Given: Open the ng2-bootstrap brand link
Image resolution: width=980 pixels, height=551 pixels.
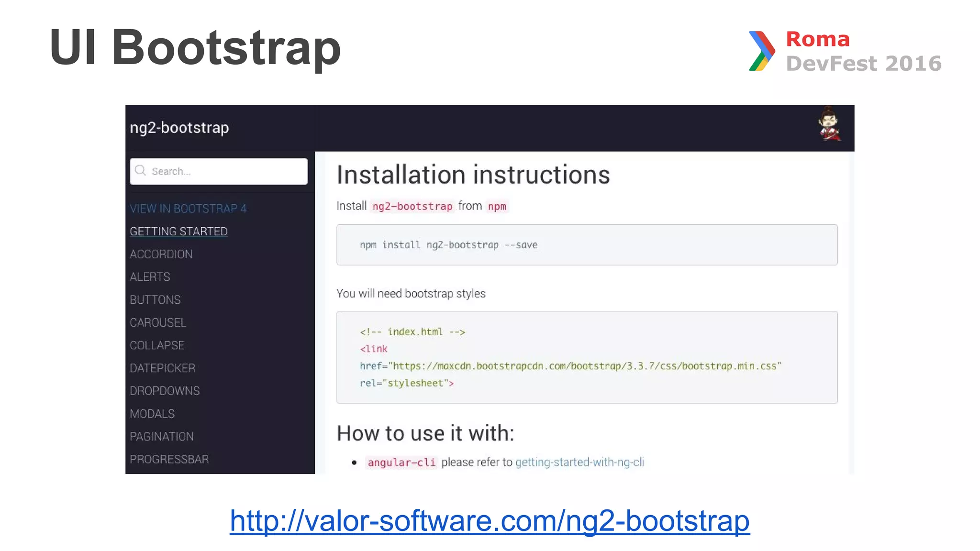Looking at the screenshot, I should [x=179, y=128].
